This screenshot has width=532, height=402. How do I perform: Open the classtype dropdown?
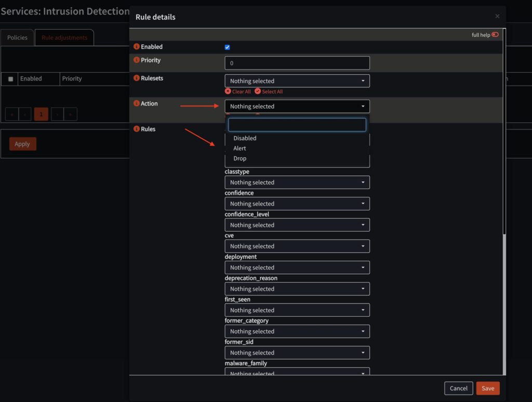coord(297,182)
